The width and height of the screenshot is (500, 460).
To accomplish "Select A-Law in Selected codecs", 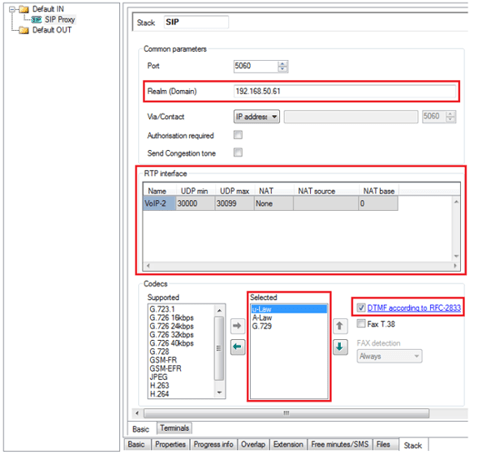I will tap(289, 318).
